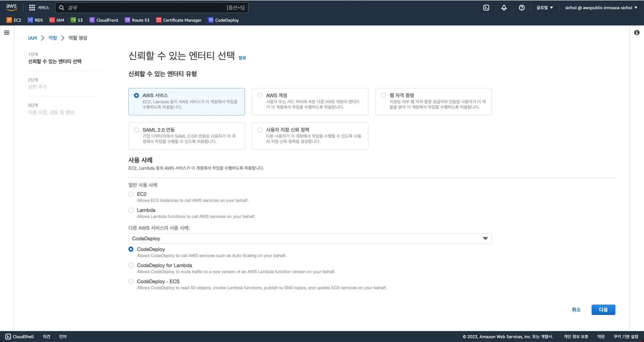Click 취소 to cancel role creation
The height and width of the screenshot is (342, 644).
click(576, 310)
